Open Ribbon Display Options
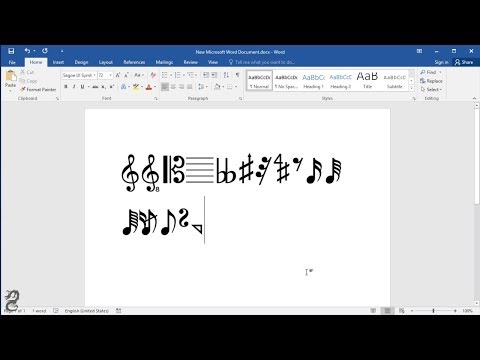480x360 pixels. (419, 51)
